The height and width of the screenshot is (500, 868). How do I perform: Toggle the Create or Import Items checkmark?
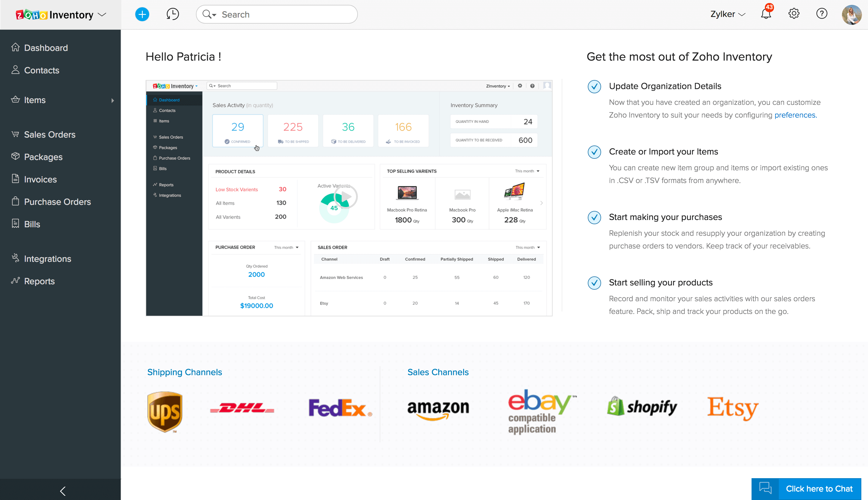pyautogui.click(x=594, y=152)
